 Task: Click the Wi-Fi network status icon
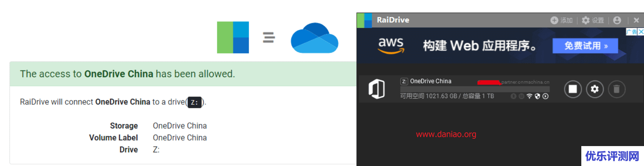529,96
